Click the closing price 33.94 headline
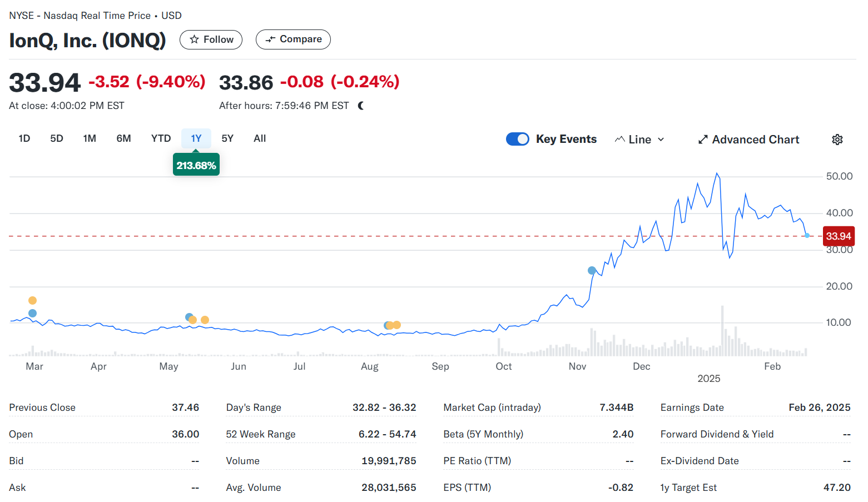The height and width of the screenshot is (502, 868). (x=44, y=83)
